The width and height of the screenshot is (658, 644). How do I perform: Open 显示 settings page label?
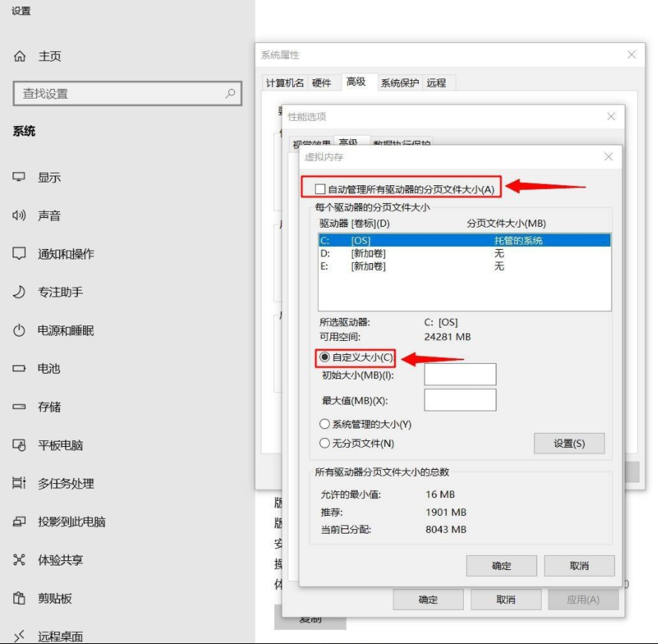(49, 178)
